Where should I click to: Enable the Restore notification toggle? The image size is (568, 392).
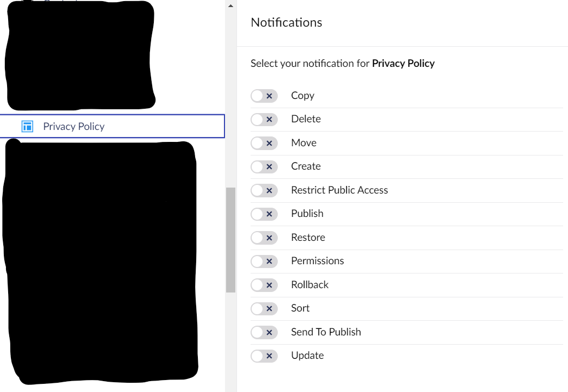264,238
